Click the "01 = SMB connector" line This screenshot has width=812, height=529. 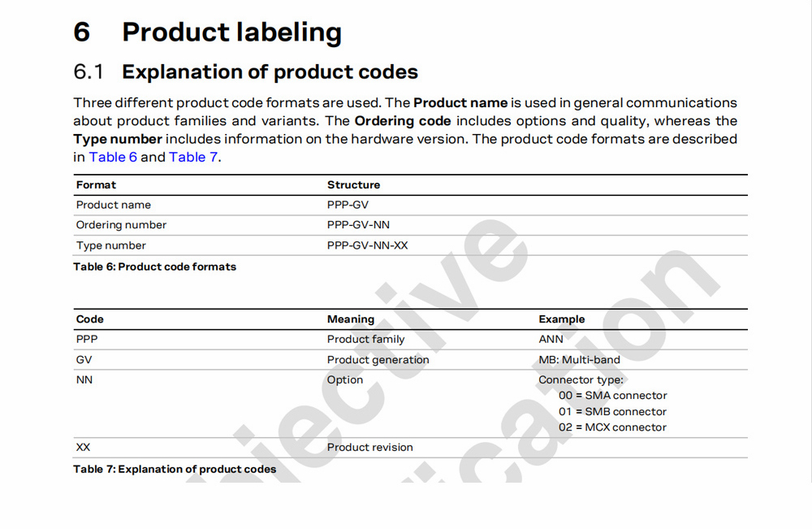click(x=612, y=412)
